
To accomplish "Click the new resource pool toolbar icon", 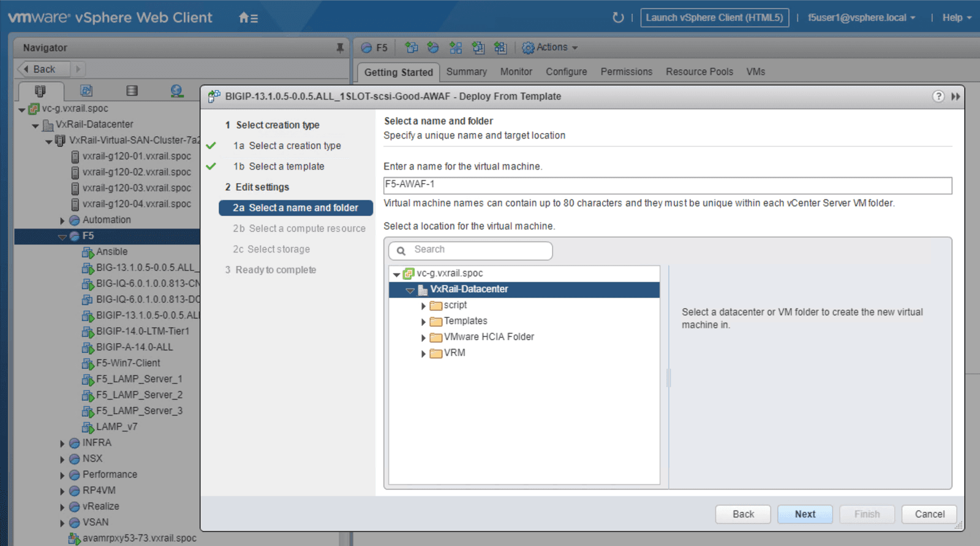I will click(x=433, y=47).
